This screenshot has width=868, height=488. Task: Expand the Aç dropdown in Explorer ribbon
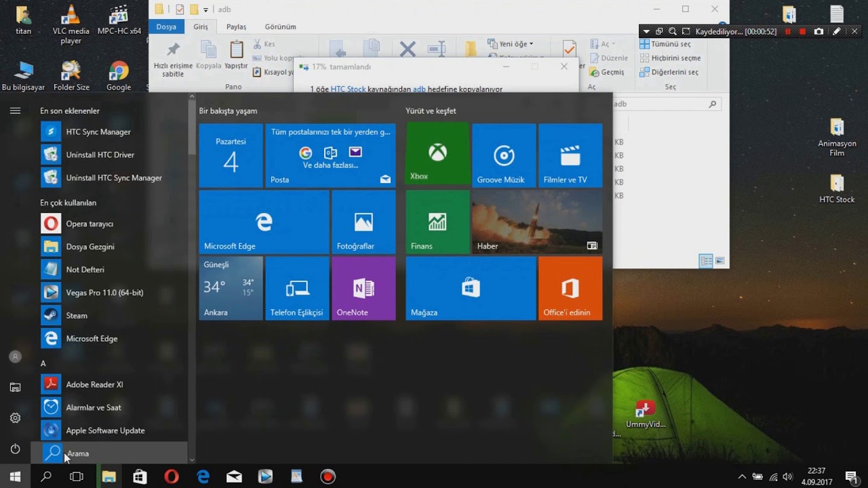pos(603,44)
